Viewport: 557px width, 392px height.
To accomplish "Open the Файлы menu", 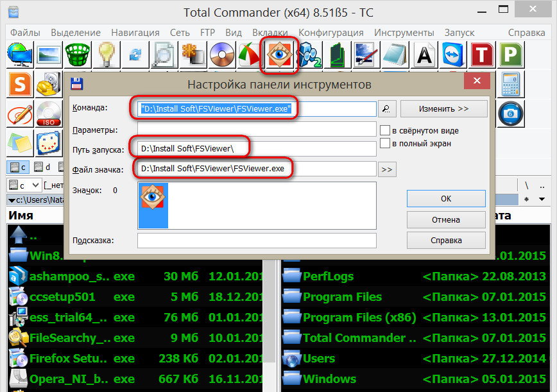I will point(25,33).
